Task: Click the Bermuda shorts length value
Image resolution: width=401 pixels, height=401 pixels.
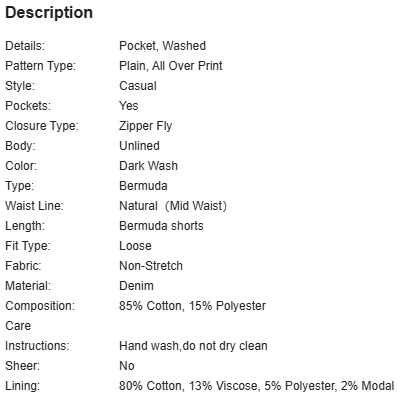Action: tap(161, 226)
